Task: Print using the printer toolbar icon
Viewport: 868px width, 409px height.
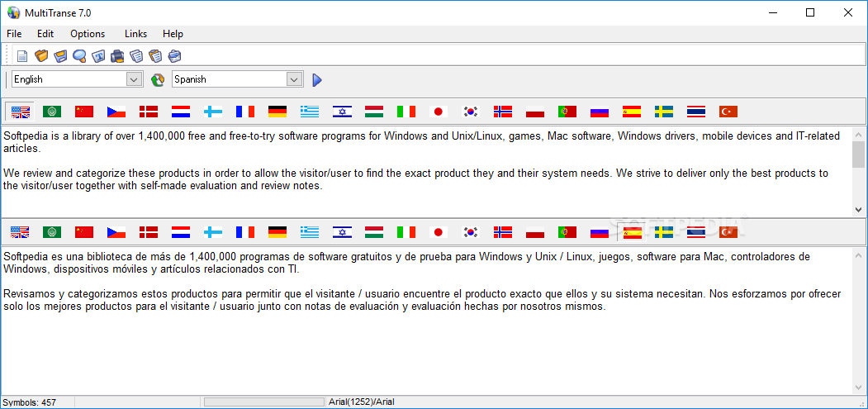Action: (x=117, y=56)
